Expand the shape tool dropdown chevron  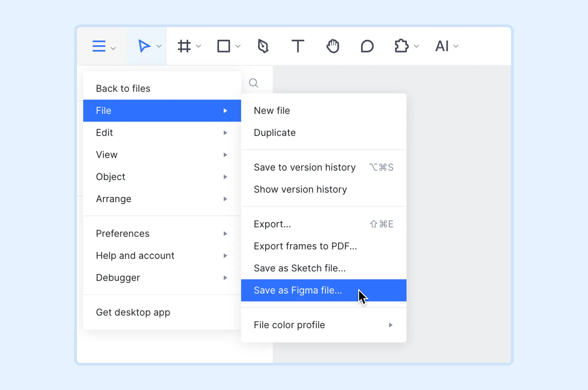point(238,46)
